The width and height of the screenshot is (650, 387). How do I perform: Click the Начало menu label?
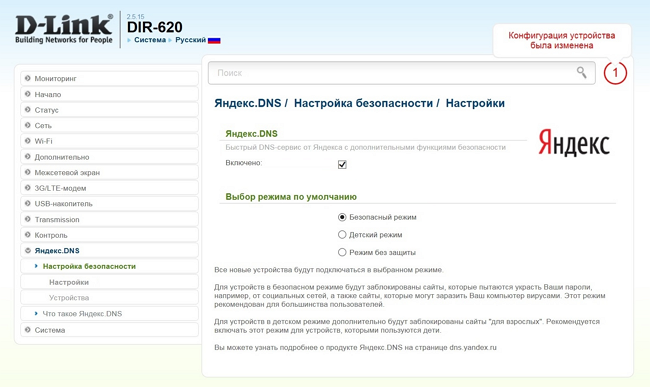[x=48, y=94]
